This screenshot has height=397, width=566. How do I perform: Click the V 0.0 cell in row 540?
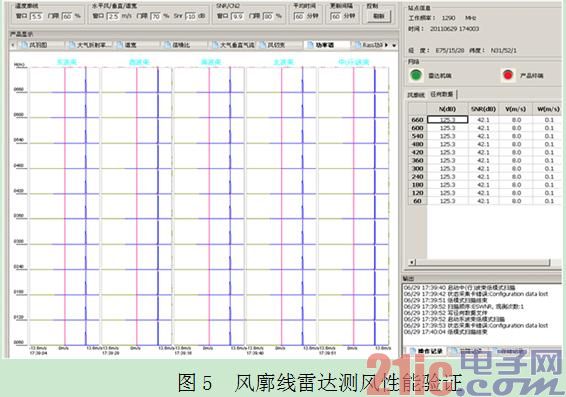[515, 136]
